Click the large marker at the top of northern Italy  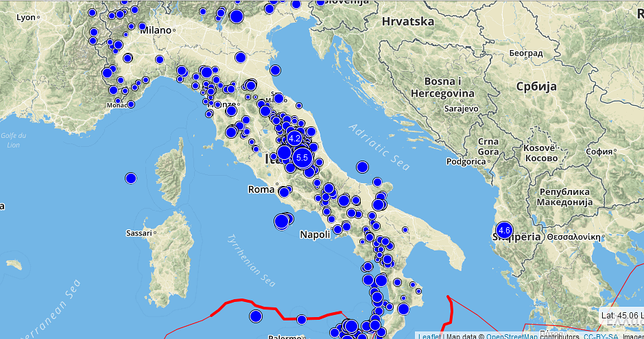pyautogui.click(x=237, y=16)
